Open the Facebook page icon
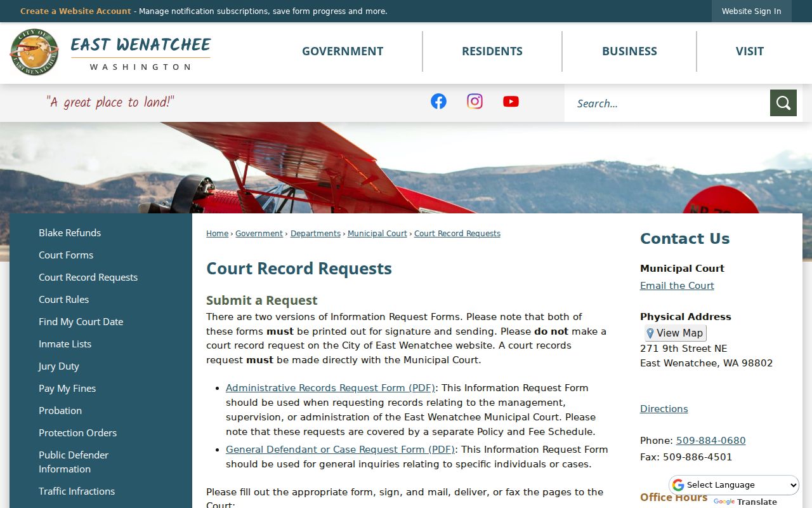The image size is (812, 508). [438, 102]
